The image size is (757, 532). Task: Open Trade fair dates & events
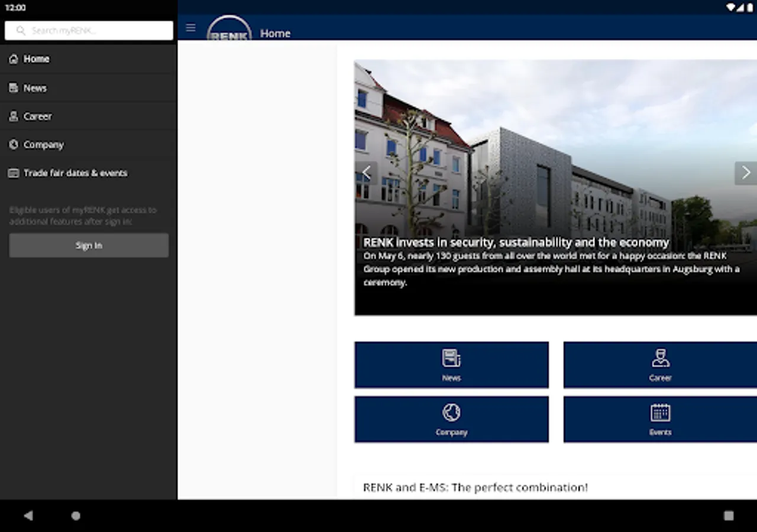[89, 173]
